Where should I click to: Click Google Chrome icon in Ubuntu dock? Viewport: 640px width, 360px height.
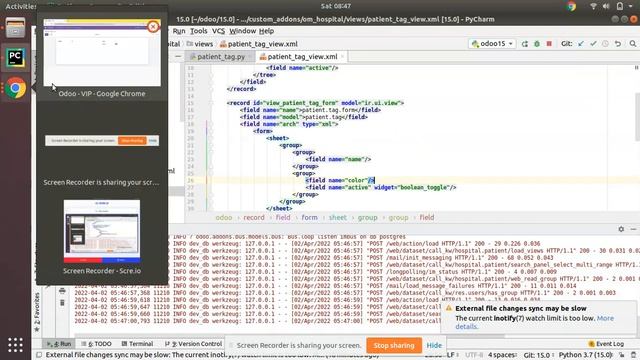(15, 88)
